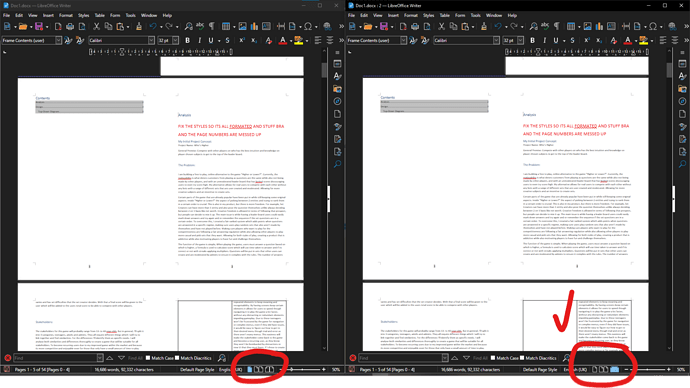Click Clone Formatting brush in left window
This screenshot has height=388, width=690.
(x=139, y=27)
